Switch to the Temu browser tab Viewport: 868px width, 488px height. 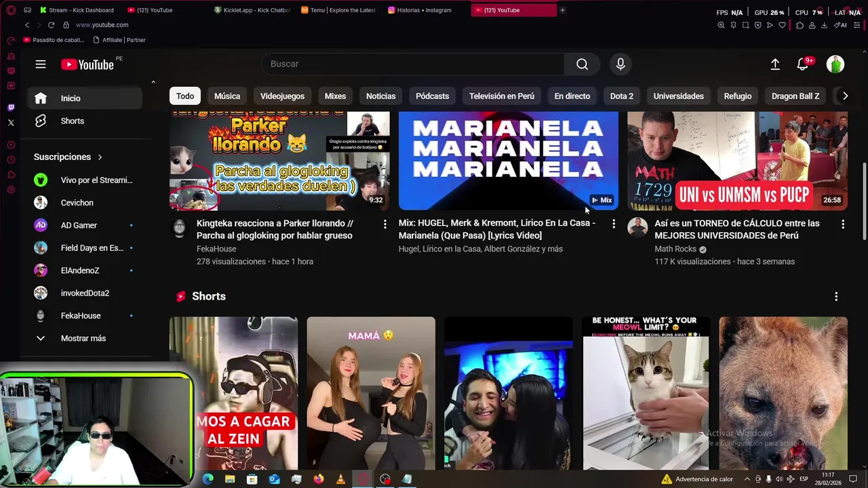pos(339,10)
